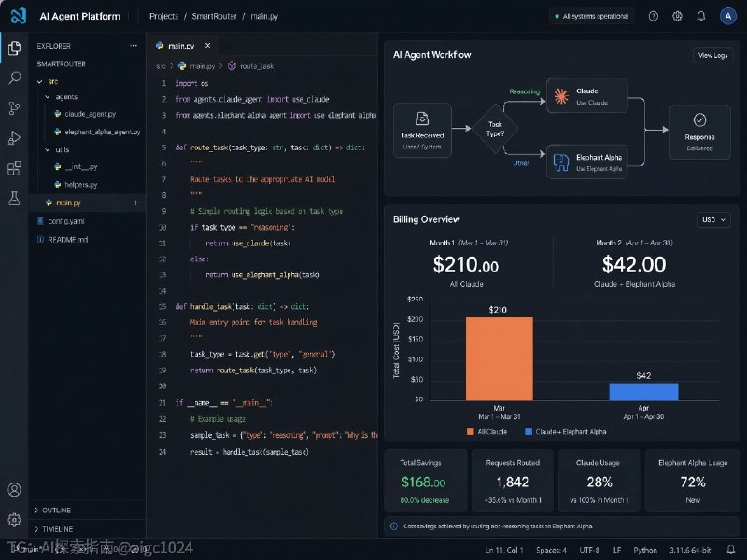Go to SmartRouter in breadcrumb
Screen dimensions: 747x560
pyautogui.click(x=214, y=16)
